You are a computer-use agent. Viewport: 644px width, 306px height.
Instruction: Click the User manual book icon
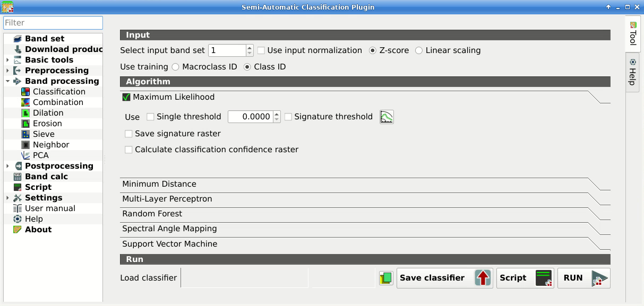18,208
